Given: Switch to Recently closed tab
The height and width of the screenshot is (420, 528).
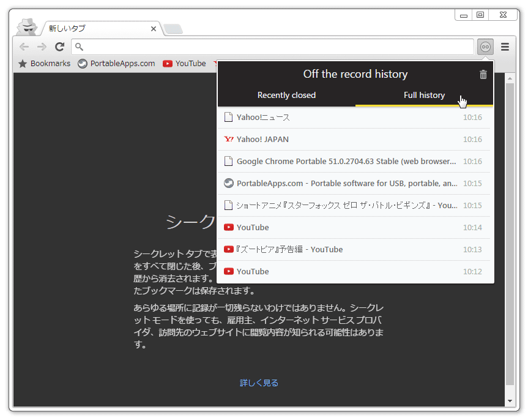Looking at the screenshot, I should point(286,95).
